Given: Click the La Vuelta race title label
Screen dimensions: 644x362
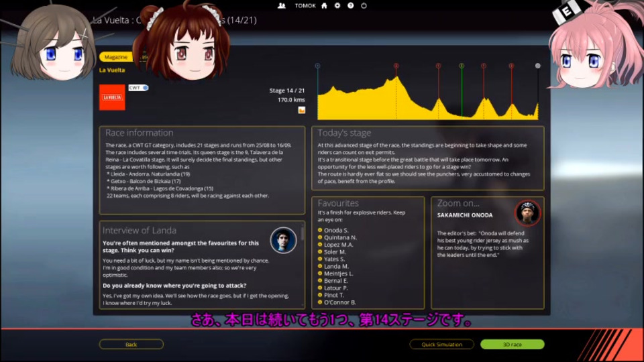Looking at the screenshot, I should point(112,70).
